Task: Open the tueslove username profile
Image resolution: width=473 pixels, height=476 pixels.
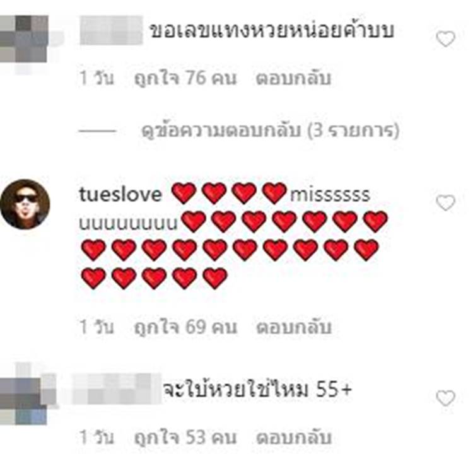Action: click(x=120, y=194)
